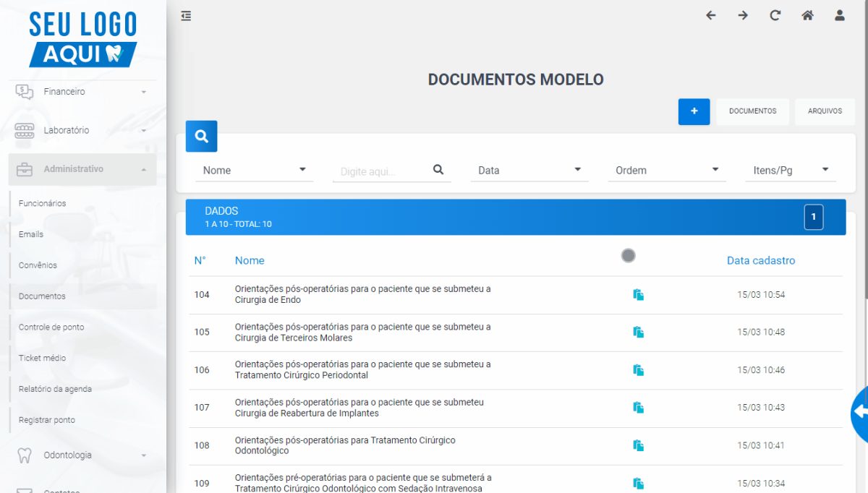Go back using the left arrow icon
Screen dimensions: 868x493
coord(710,15)
